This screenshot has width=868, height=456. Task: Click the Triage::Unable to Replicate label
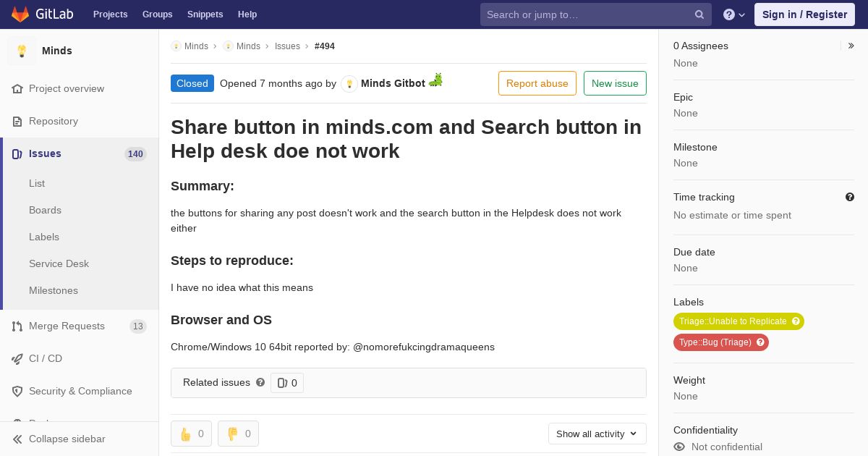[739, 321]
